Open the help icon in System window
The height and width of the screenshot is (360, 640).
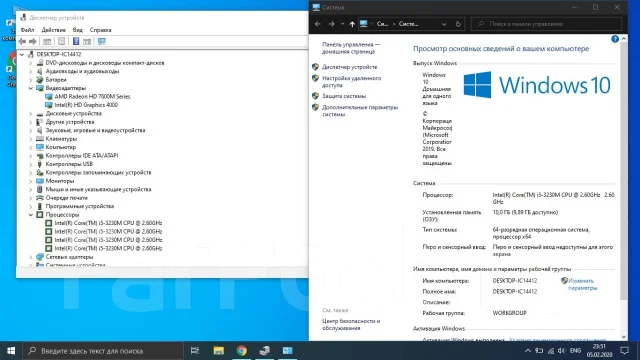click(x=615, y=39)
